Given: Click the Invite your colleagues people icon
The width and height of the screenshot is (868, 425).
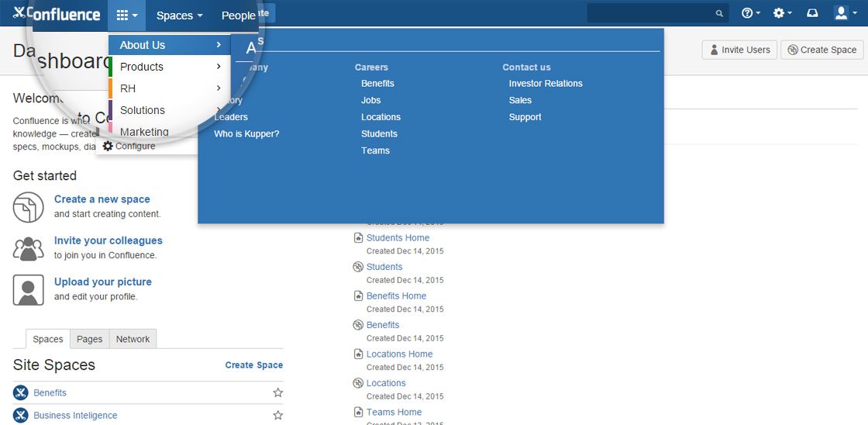Looking at the screenshot, I should pos(28,248).
